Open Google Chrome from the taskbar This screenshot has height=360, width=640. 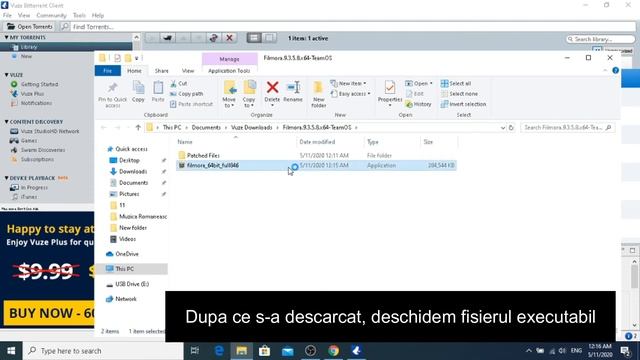[x=333, y=351]
